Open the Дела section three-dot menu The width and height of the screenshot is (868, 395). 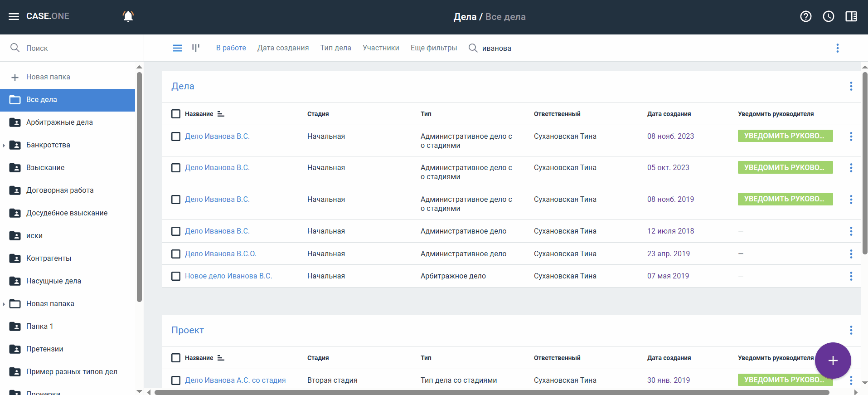pyautogui.click(x=851, y=86)
